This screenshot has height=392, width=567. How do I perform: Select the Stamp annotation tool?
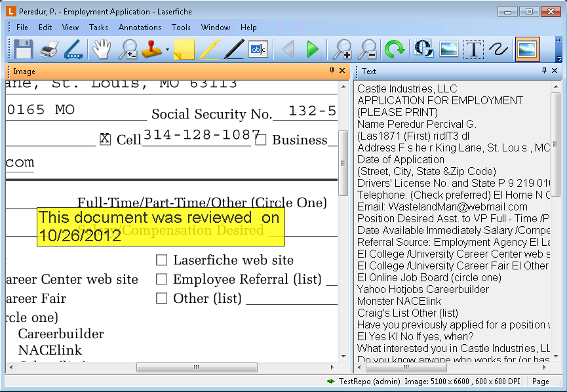point(152,49)
